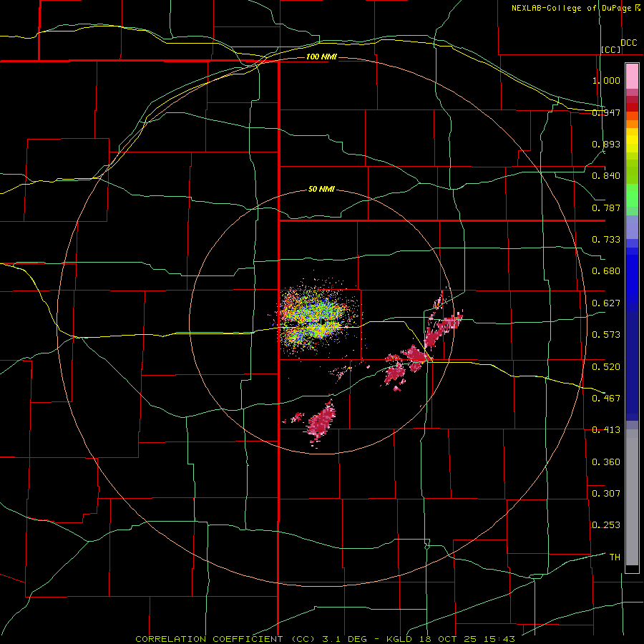644x644 pixels.
Task: Click the [CC] label above the color bar
Action: (x=611, y=49)
